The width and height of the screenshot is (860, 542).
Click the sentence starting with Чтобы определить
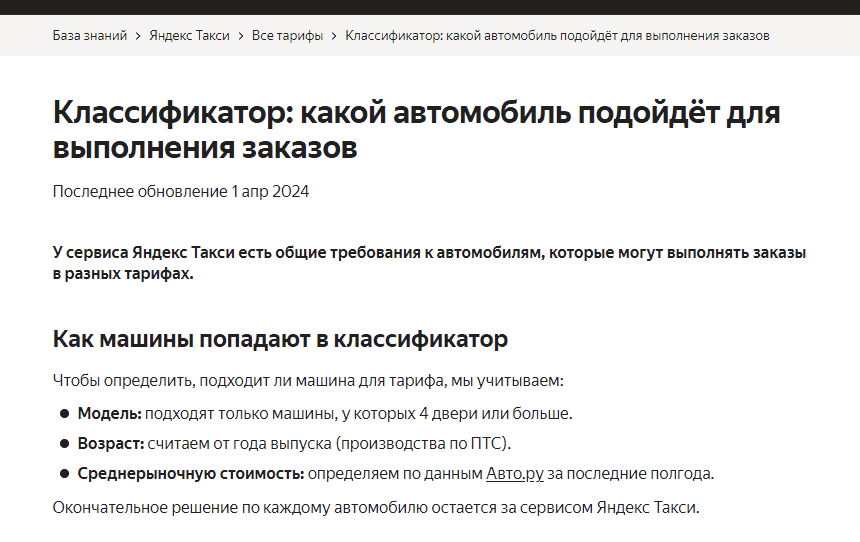pyautogui.click(x=308, y=381)
